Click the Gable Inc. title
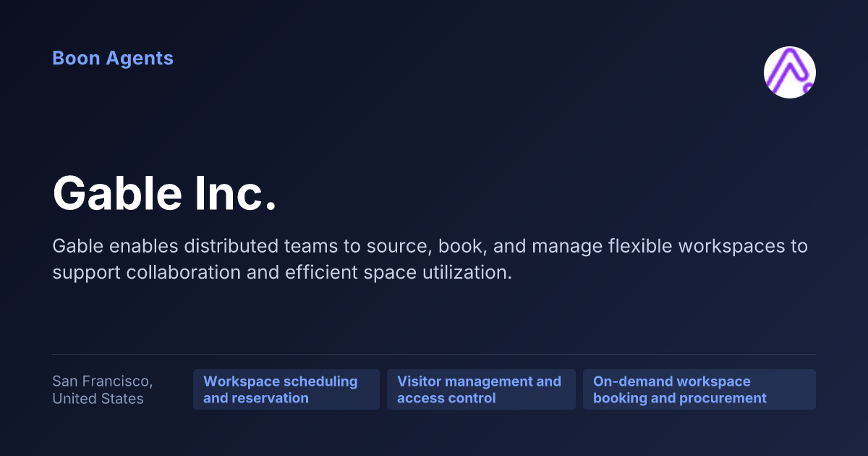The image size is (868, 456). (165, 194)
